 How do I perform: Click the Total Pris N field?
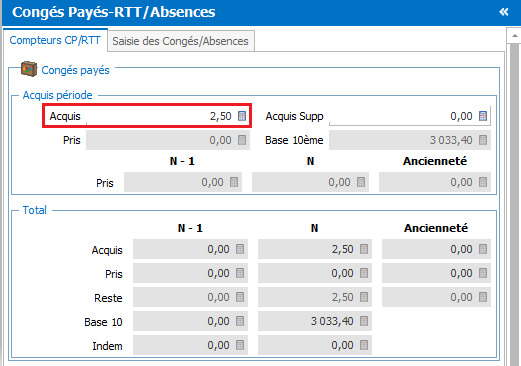pos(315,273)
